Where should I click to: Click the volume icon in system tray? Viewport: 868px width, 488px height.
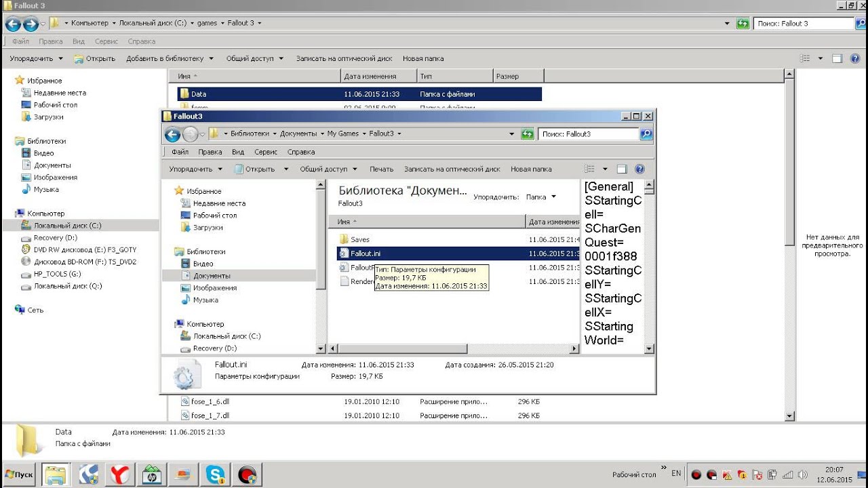tap(804, 474)
